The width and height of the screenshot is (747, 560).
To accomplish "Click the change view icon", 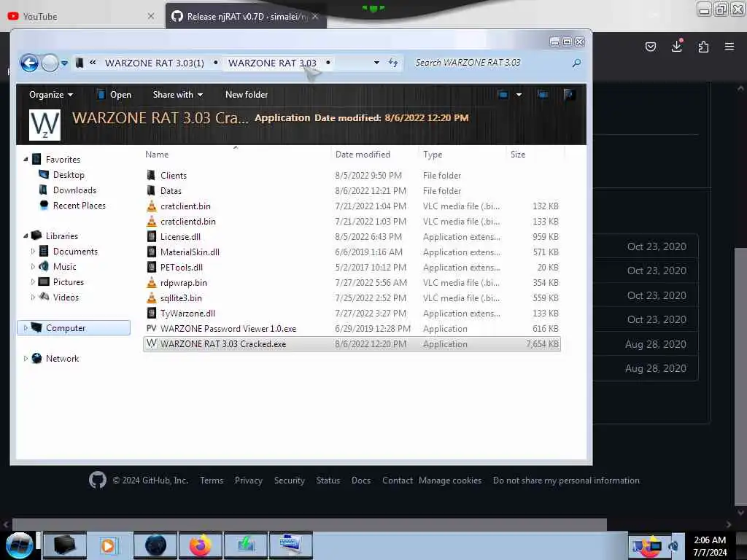I will point(503,95).
